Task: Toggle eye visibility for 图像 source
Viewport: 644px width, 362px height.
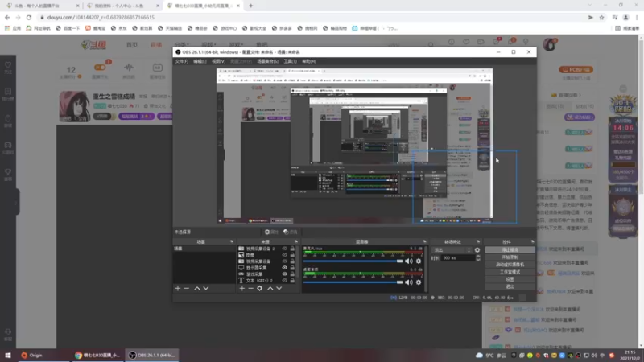Action: (285, 255)
